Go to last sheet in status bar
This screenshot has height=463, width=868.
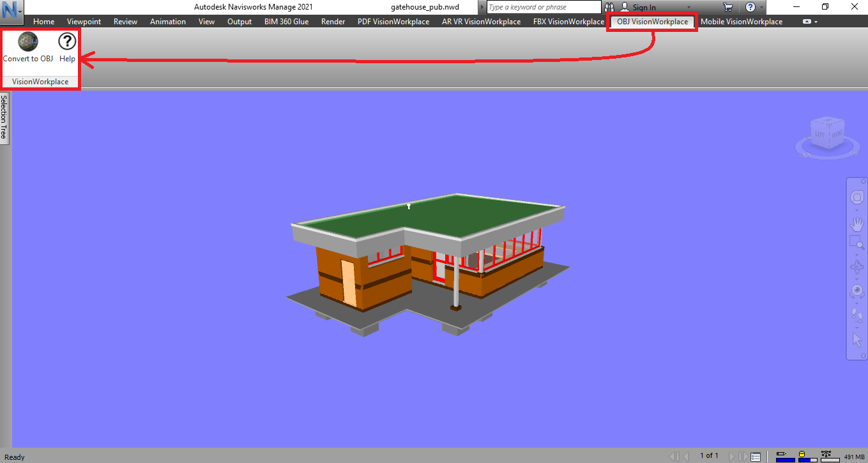pyautogui.click(x=744, y=457)
